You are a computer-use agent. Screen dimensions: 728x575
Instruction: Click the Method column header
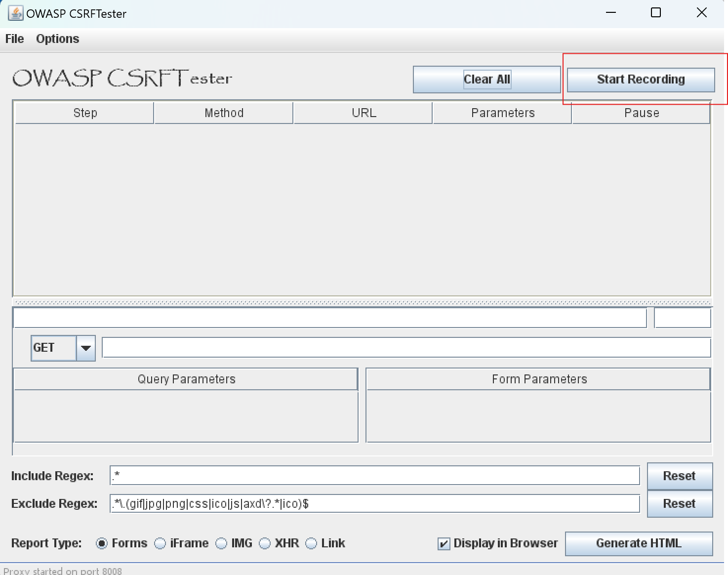pyautogui.click(x=224, y=113)
